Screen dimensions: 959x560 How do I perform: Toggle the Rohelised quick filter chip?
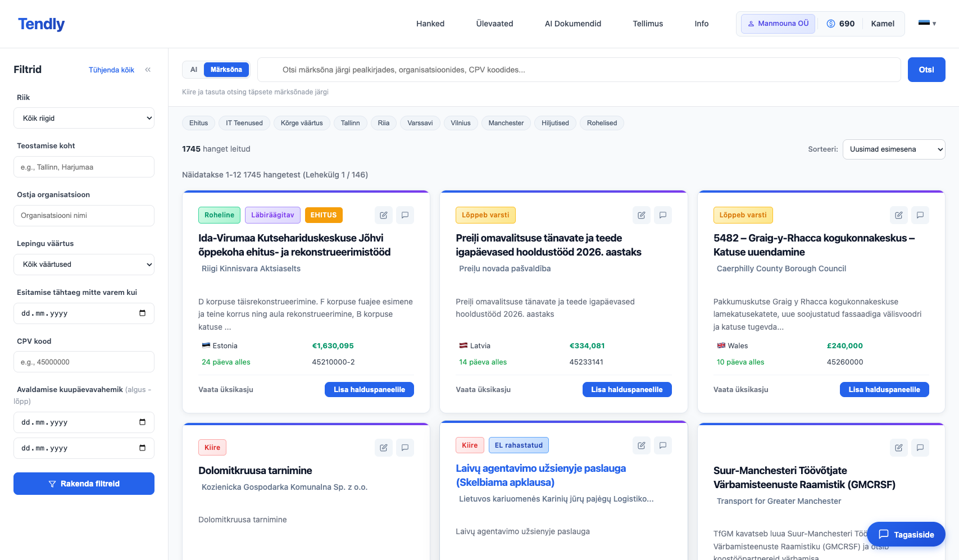pyautogui.click(x=602, y=123)
